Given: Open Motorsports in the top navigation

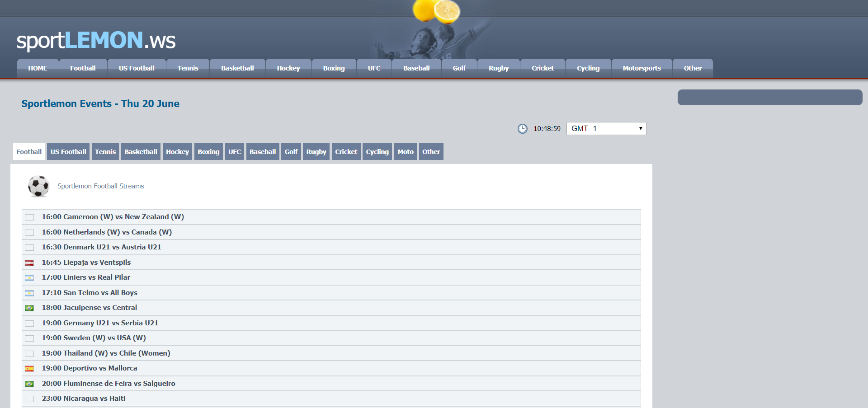Looking at the screenshot, I should [642, 69].
